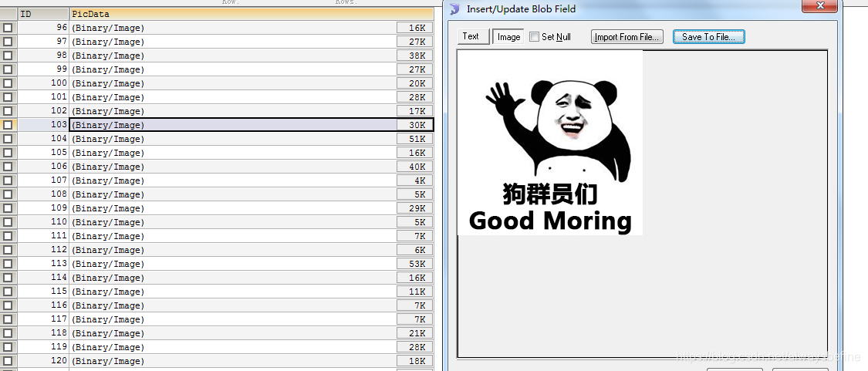This screenshot has height=371, width=868.
Task: Select the ID cell with value 105
Action: tap(43, 152)
